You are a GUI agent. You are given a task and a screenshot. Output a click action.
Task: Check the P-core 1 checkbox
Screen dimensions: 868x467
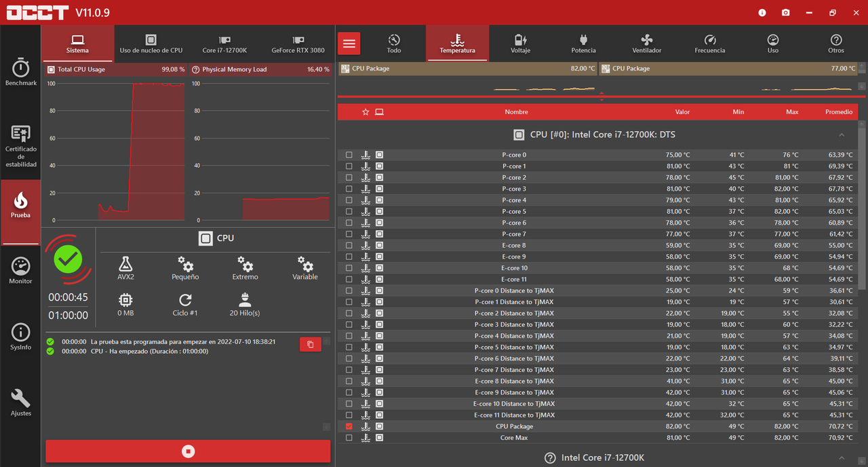coord(349,166)
